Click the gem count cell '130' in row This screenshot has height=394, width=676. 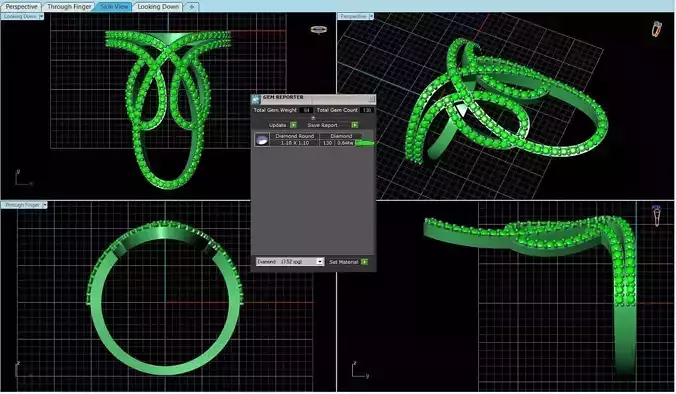(x=327, y=143)
